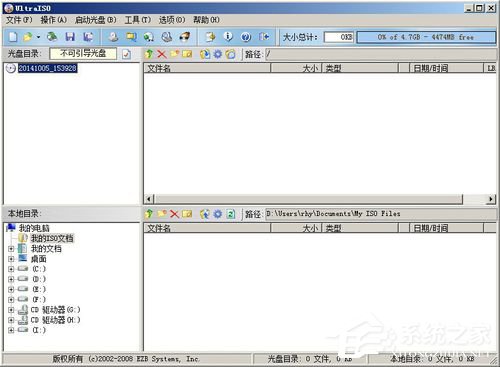This screenshot has height=367, width=500.
Task: Expand the (I:) drive node
Action: [11, 330]
